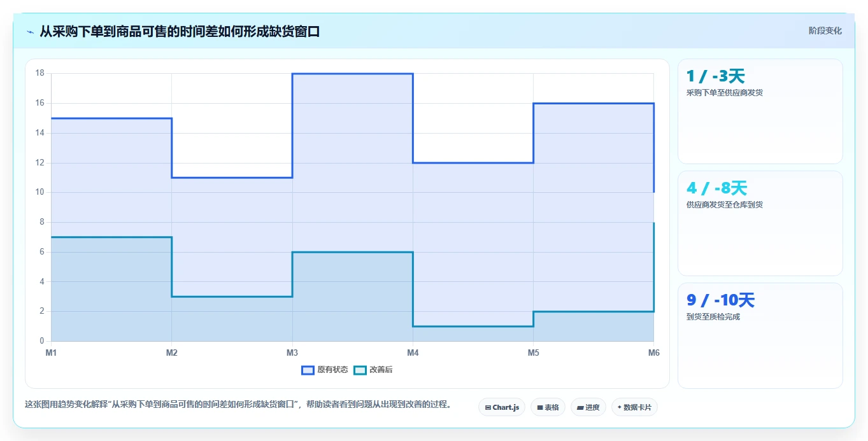Click the value 4 / -8天

click(717, 188)
